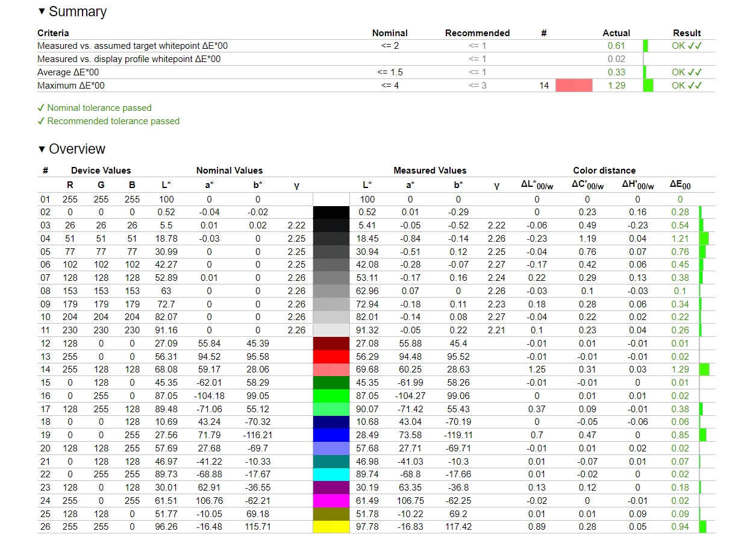Screen dimensions: 756x540
Task: Click the nominal L* value 96.26
Action: coord(166,527)
